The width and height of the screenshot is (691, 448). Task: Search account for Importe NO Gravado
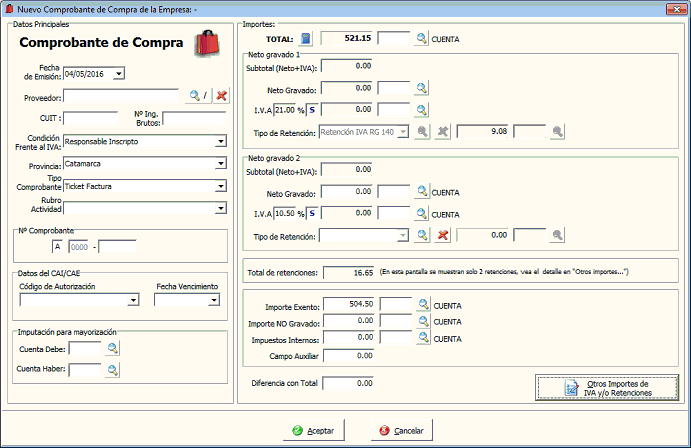click(422, 321)
